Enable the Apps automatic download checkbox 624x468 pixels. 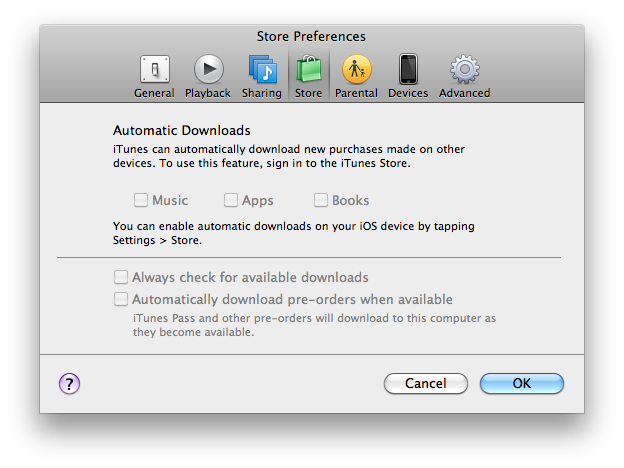[x=231, y=200]
